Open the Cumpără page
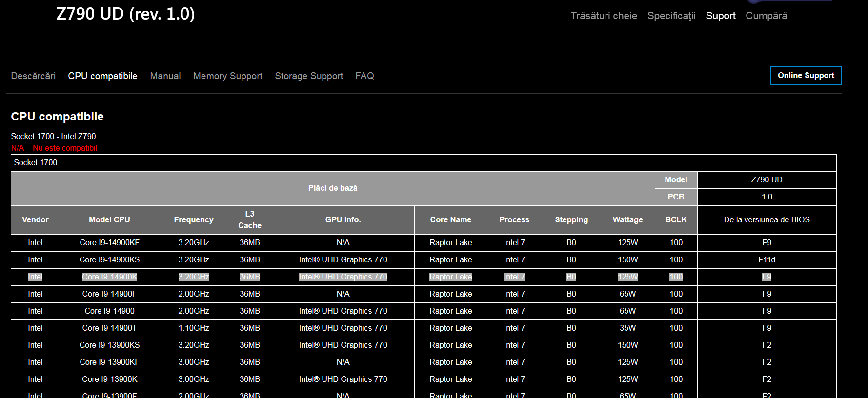The width and height of the screenshot is (868, 398). (x=766, y=16)
